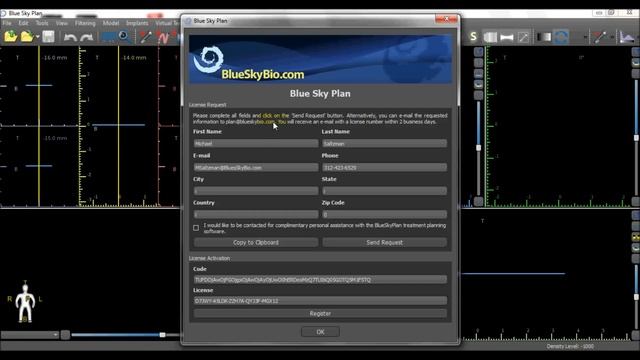Click the import data folder icon with green arrow

(x=10, y=37)
